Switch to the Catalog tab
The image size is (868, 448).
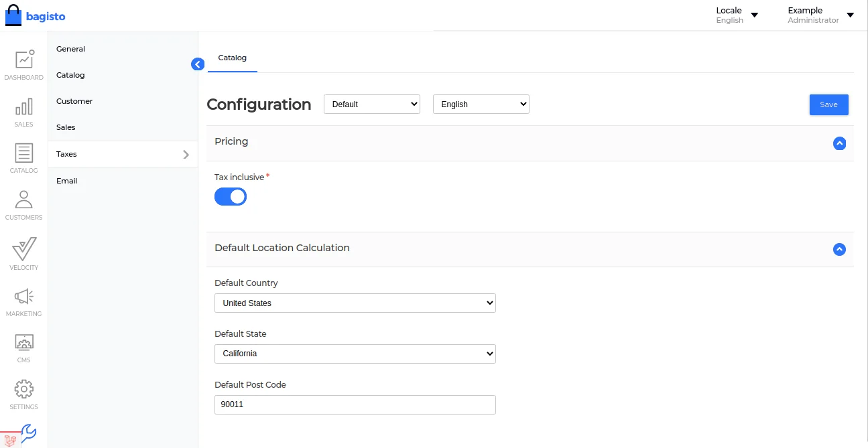[x=233, y=58]
